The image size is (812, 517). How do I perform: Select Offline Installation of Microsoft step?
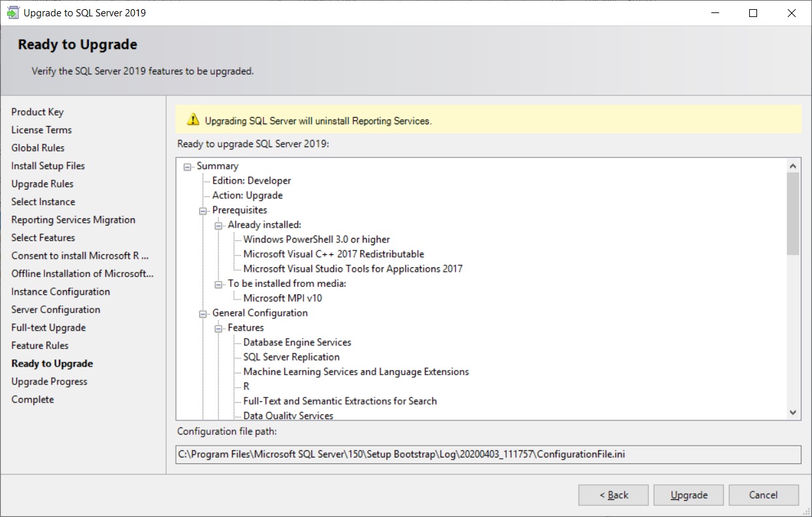click(82, 273)
